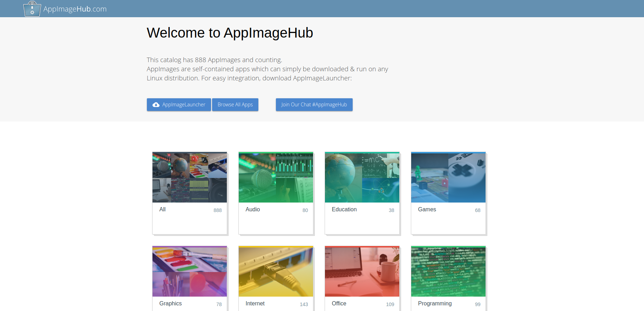Select the "Programming" category label
The width and height of the screenshot is (644, 311).
click(435, 304)
